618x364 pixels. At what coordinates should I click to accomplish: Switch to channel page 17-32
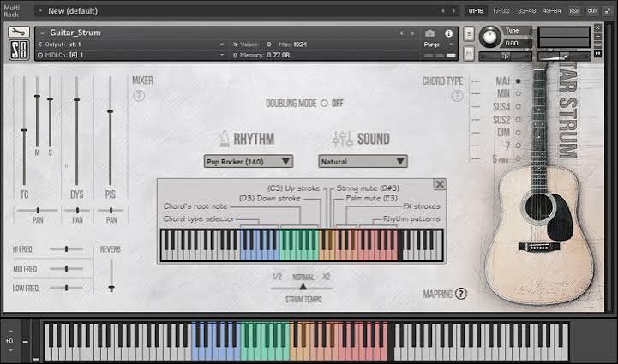coord(501,11)
